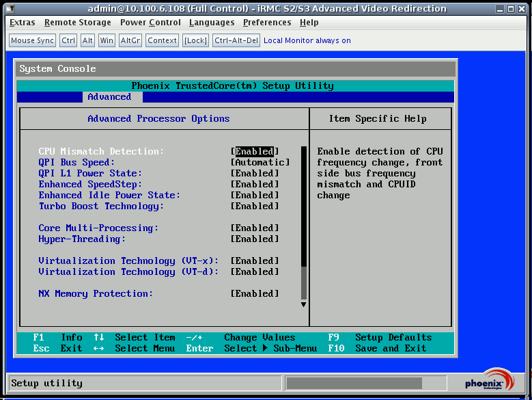Click the CPU Mismatch Detection label
The height and width of the screenshot is (400, 532).
101,151
